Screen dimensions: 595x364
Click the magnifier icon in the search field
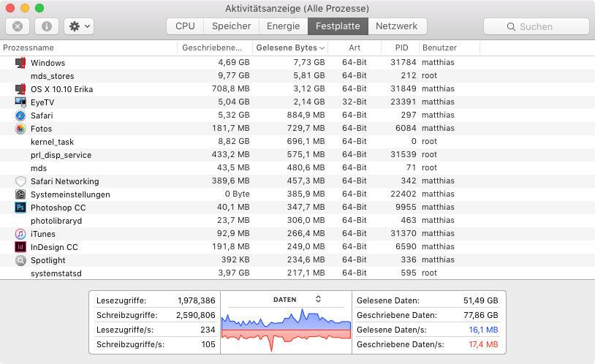[x=511, y=26]
